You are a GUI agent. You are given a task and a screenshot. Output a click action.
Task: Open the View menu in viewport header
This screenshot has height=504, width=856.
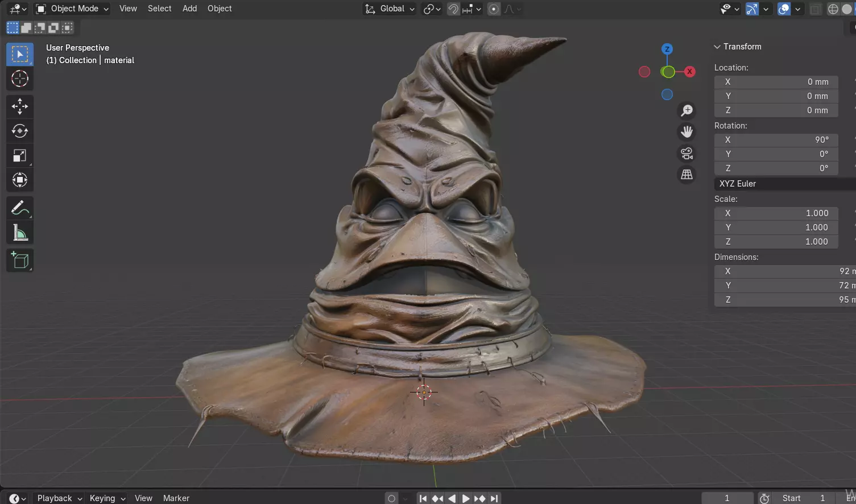[x=128, y=9]
